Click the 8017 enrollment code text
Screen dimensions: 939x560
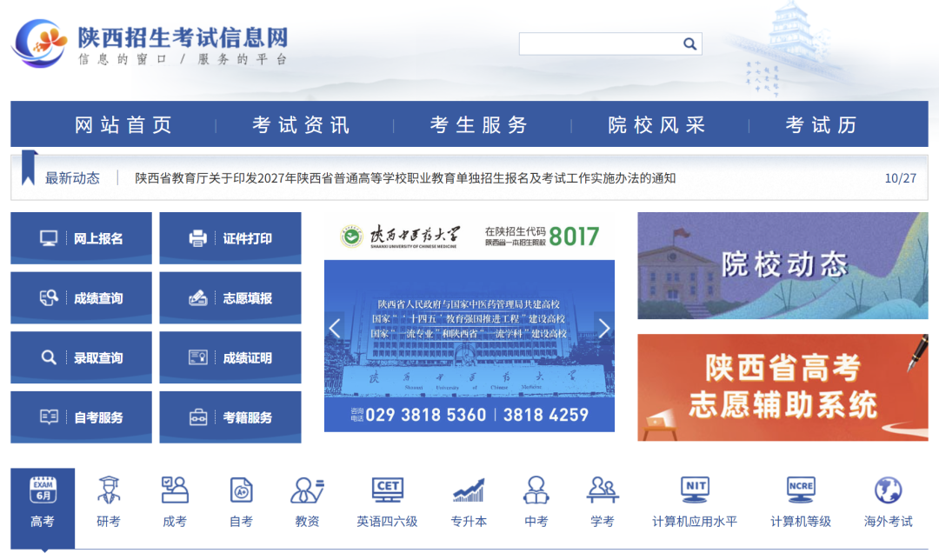point(574,237)
